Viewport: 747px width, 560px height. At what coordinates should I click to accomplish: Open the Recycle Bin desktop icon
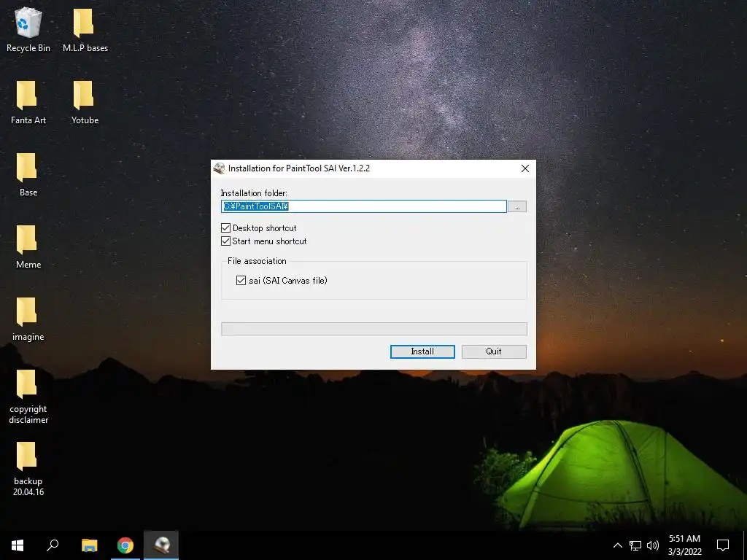point(28,29)
